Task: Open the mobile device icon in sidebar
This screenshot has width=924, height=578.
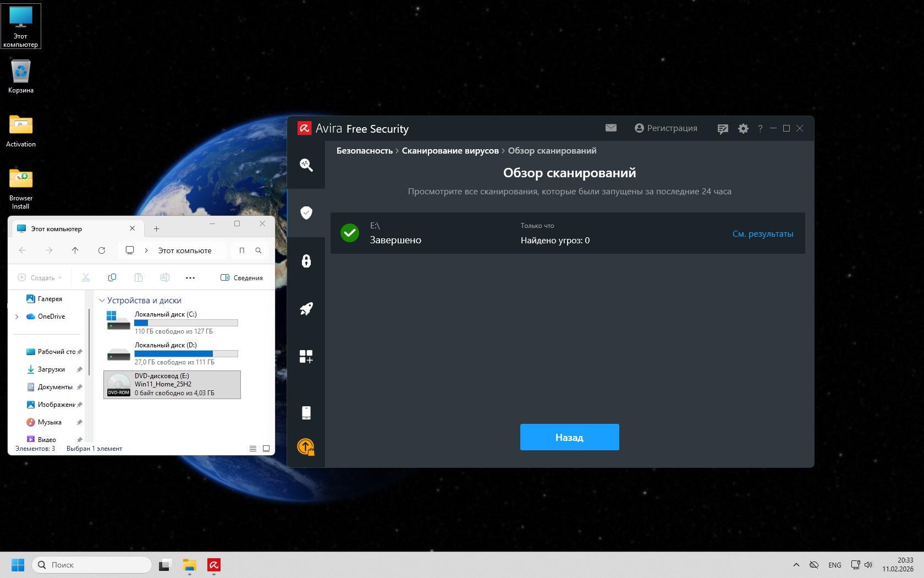Action: coord(306,413)
